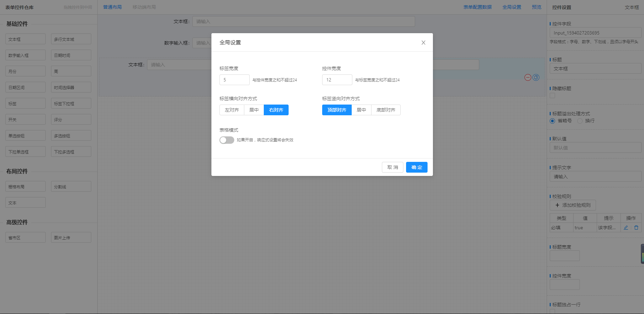Pick 栅格布局 layout widget

pos(26,186)
